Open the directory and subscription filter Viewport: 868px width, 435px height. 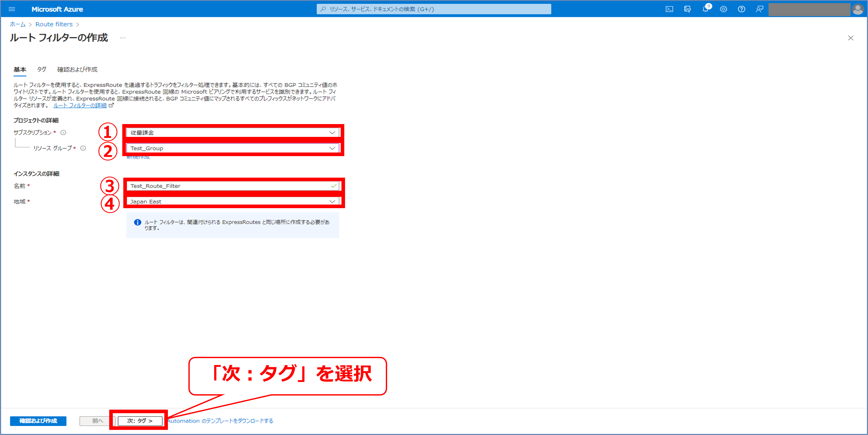tap(687, 9)
